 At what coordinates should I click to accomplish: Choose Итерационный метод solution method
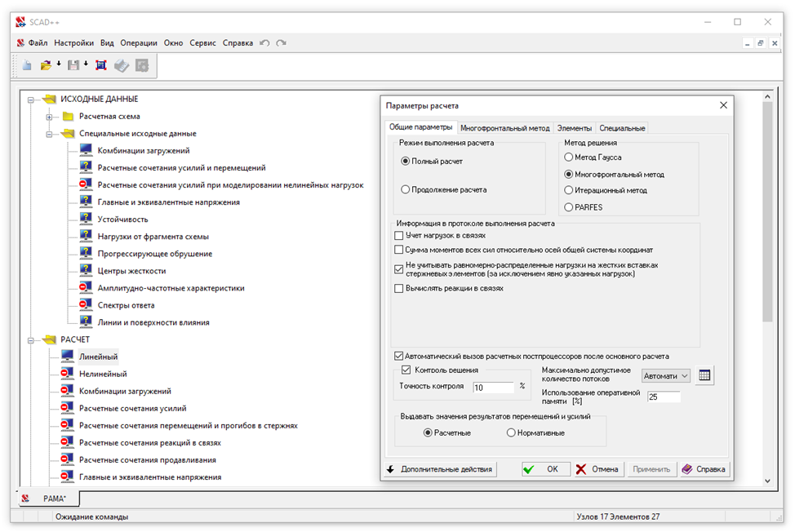coord(568,190)
